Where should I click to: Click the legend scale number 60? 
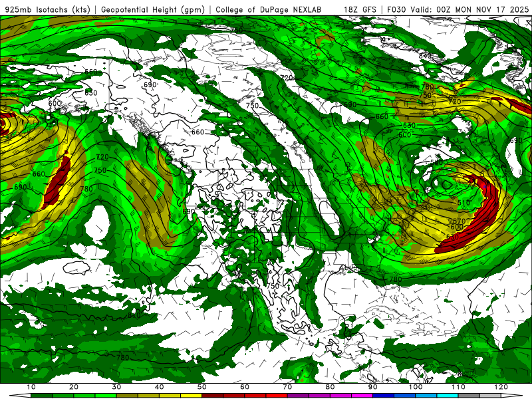[x=245, y=387]
